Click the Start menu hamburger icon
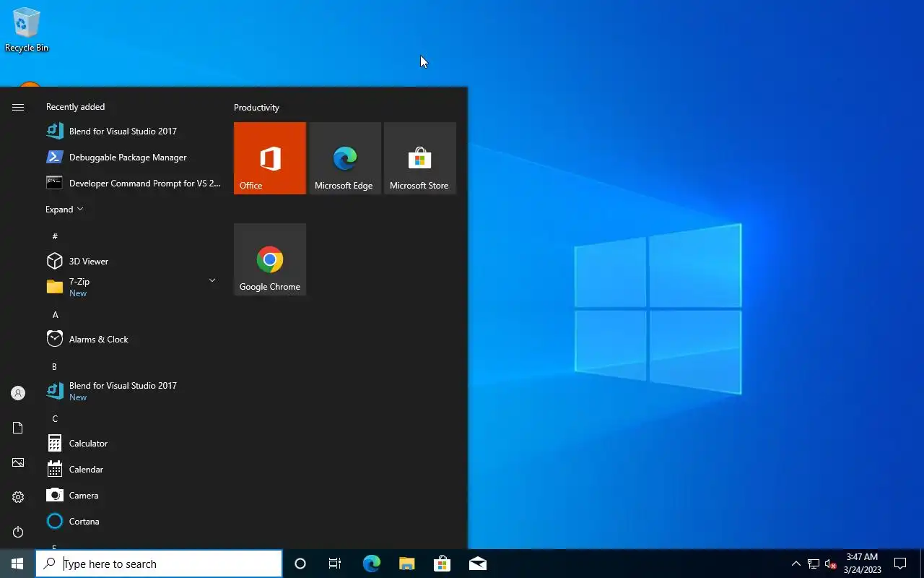 click(x=18, y=107)
